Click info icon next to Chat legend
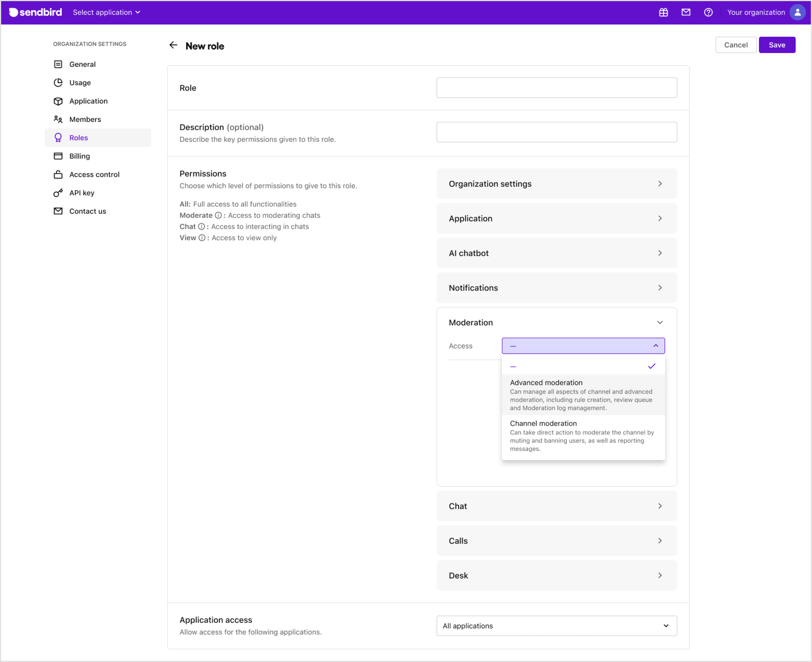The height and width of the screenshot is (662, 812). 201,226
